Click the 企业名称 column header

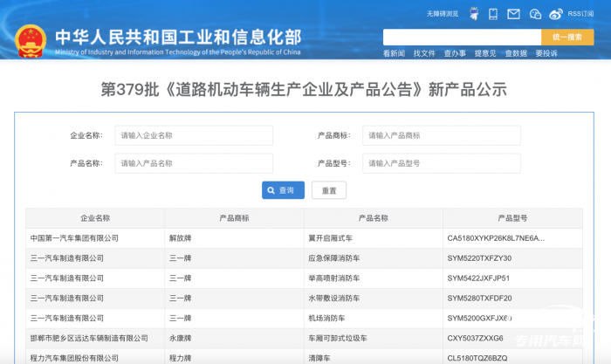(x=95, y=218)
